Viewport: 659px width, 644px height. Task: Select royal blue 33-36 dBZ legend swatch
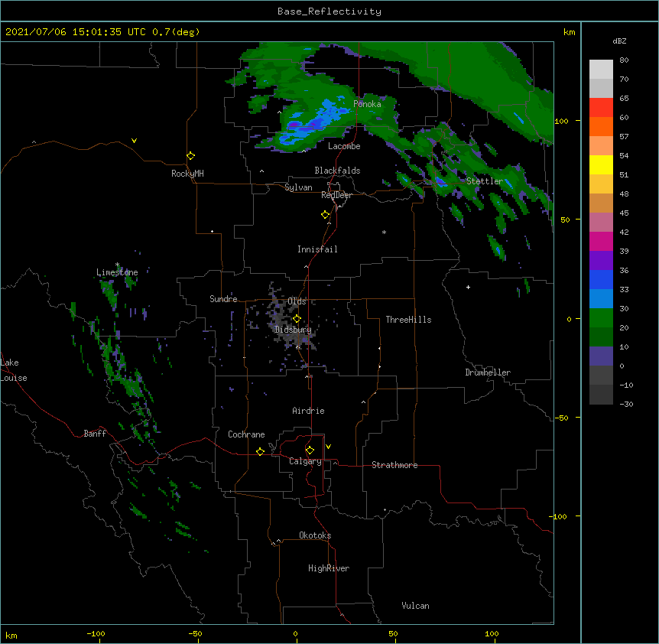[601, 279]
